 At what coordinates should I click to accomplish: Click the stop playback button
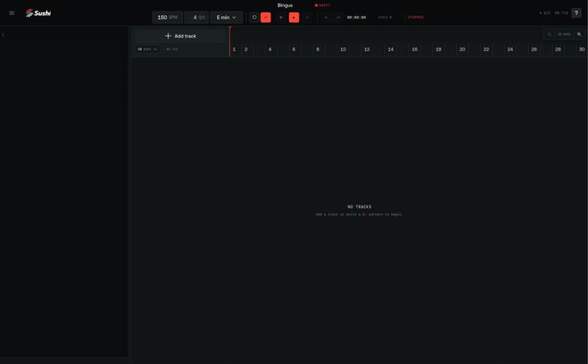tap(281, 18)
